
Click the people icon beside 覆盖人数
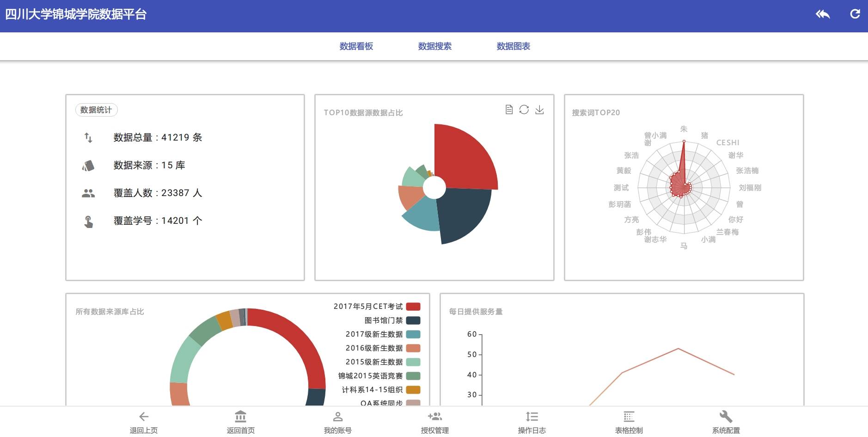[88, 193]
